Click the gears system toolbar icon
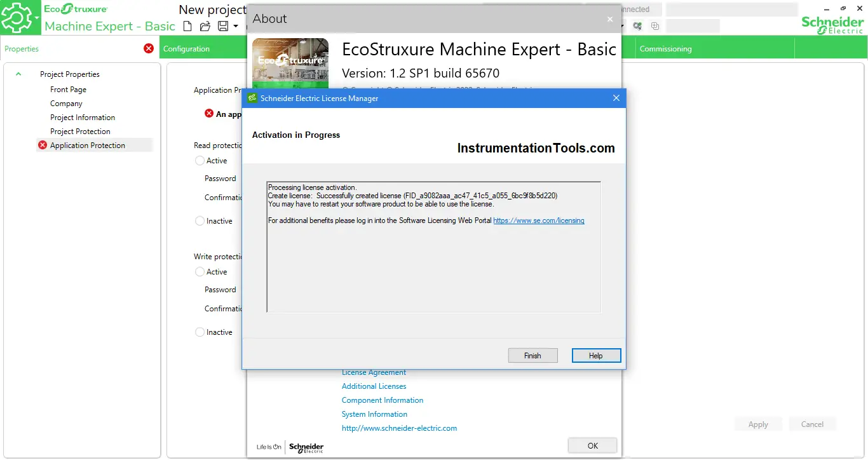The width and height of the screenshot is (868, 460). pyautogui.click(x=637, y=26)
